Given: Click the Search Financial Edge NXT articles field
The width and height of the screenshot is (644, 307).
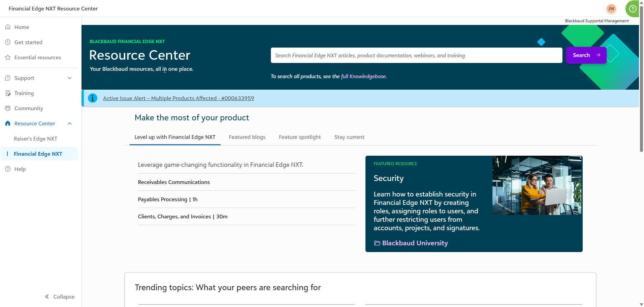Looking at the screenshot, I should 417,55.
